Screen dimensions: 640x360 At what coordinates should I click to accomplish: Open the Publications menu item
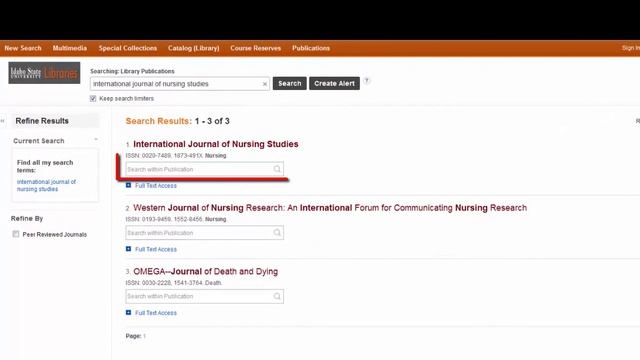point(311,48)
